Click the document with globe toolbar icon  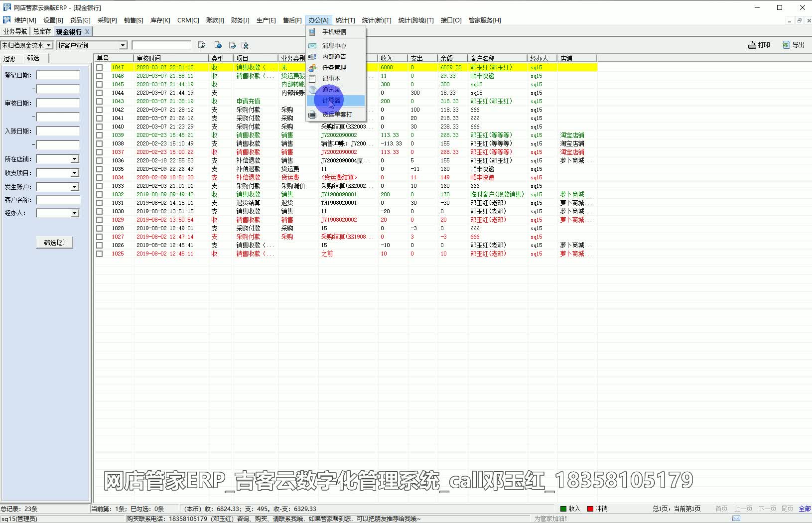[218, 45]
